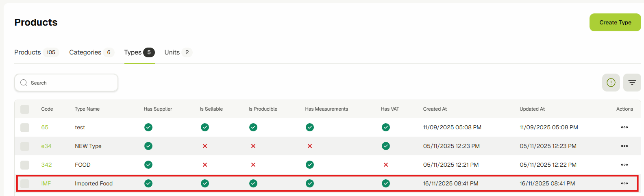Click the filter icon button

click(x=632, y=83)
